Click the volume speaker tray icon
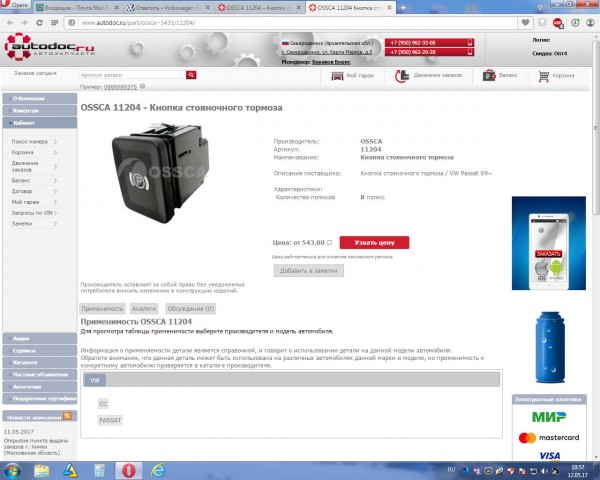The height and width of the screenshot is (480, 600). pyautogui.click(x=544, y=471)
